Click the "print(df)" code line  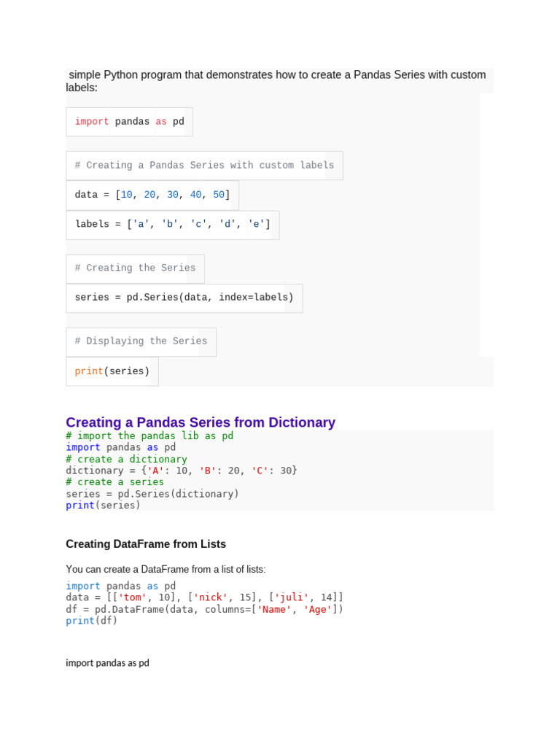point(91,621)
